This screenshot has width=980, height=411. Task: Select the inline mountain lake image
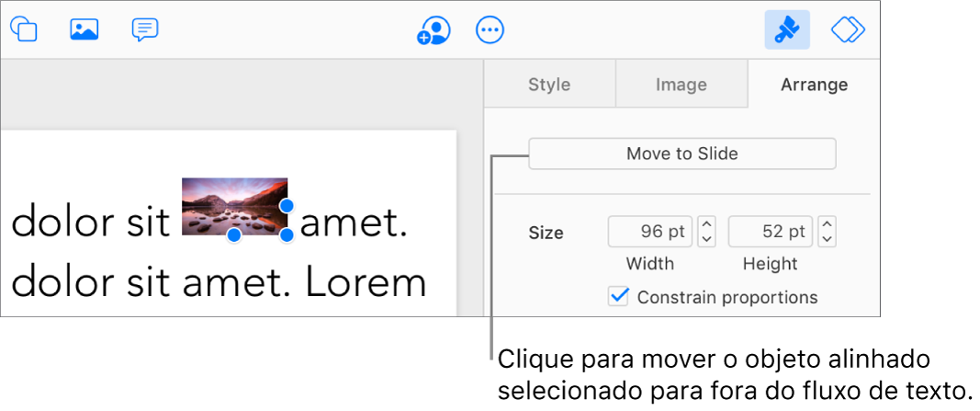pyautogui.click(x=234, y=207)
